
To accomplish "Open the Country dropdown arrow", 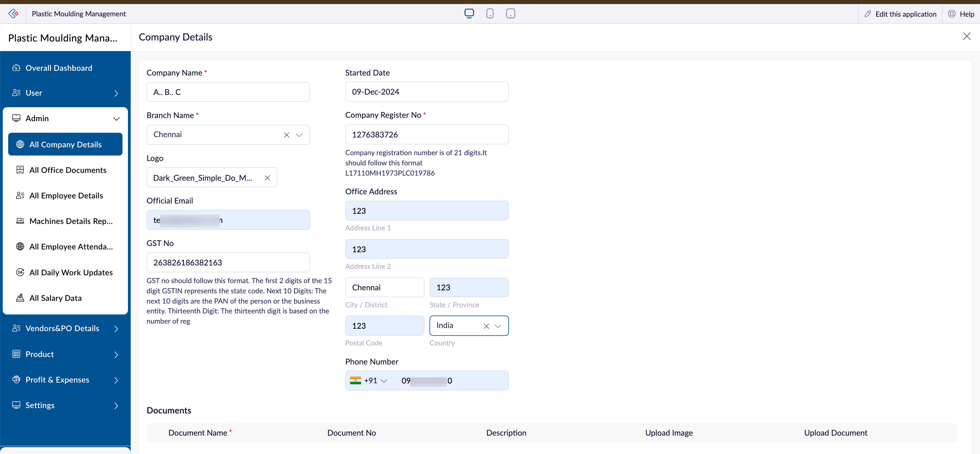I will tap(497, 326).
